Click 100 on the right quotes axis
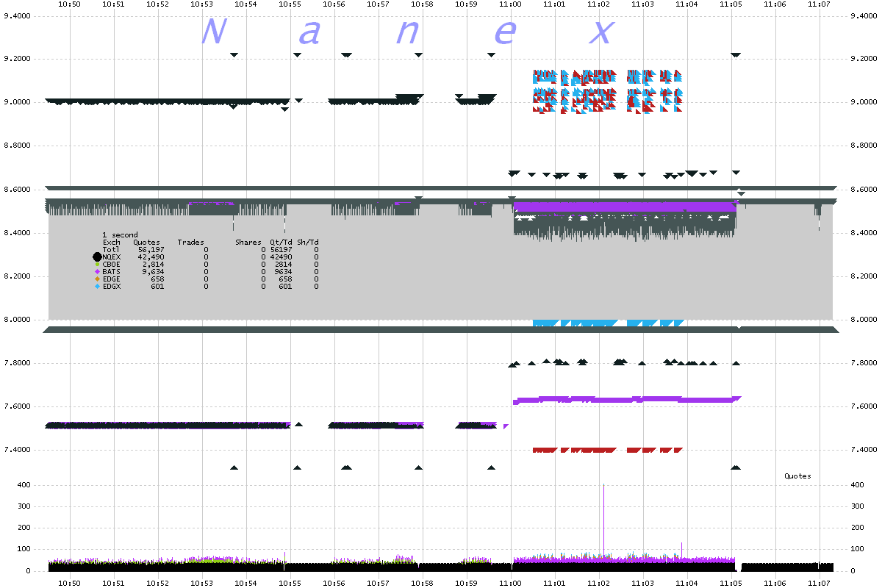The height and width of the screenshot is (588, 882). [856, 550]
